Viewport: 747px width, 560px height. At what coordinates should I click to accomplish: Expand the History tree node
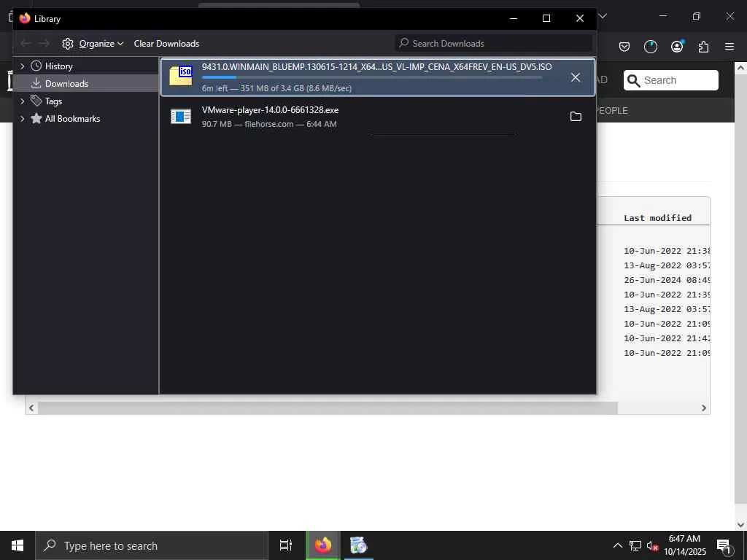click(x=22, y=66)
